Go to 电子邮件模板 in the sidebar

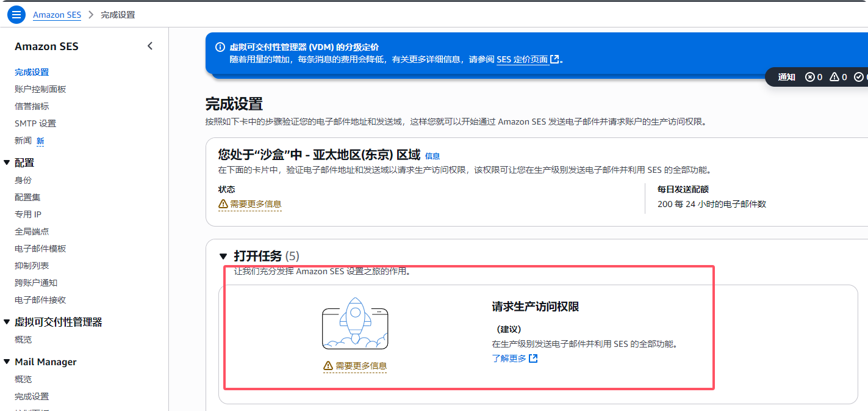[x=40, y=249]
